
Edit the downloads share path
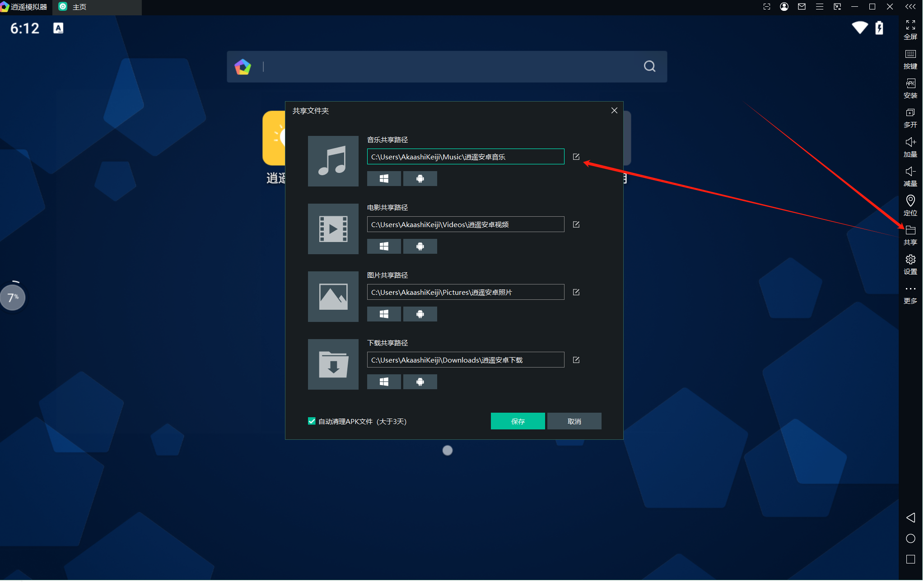pos(576,360)
